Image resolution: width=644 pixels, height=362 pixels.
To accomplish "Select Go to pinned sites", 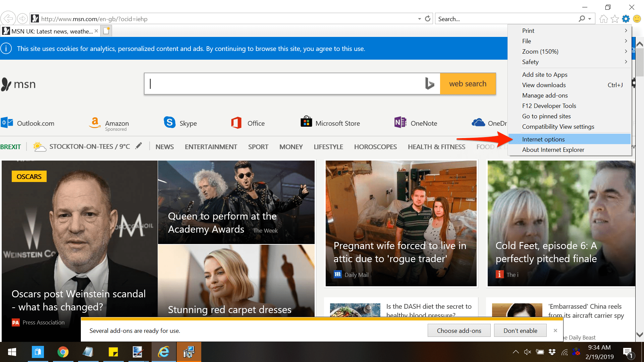I will 570,116.
